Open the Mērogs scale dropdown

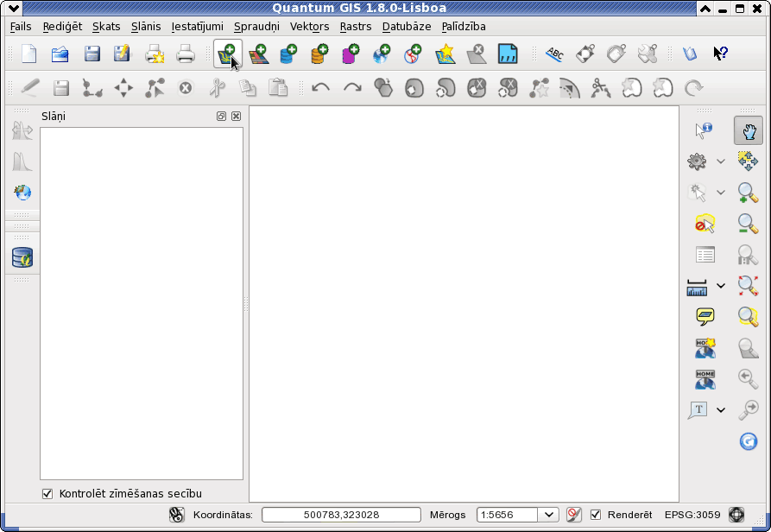[549, 515]
